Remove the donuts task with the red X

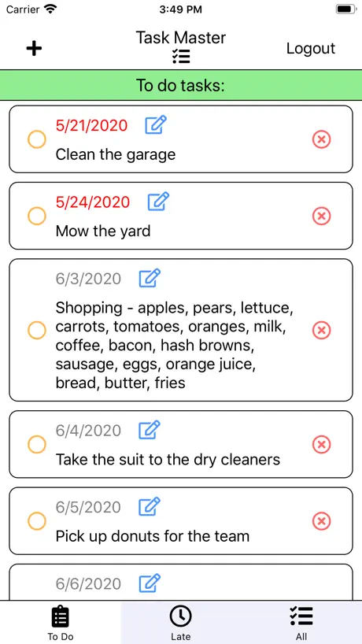click(x=321, y=521)
